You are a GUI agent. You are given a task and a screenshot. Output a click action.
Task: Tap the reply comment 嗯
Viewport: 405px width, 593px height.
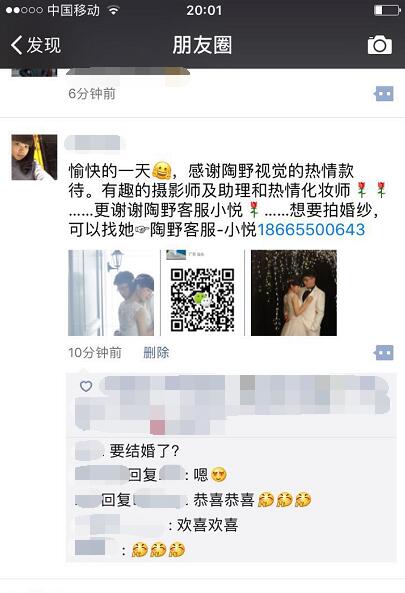click(x=151, y=475)
